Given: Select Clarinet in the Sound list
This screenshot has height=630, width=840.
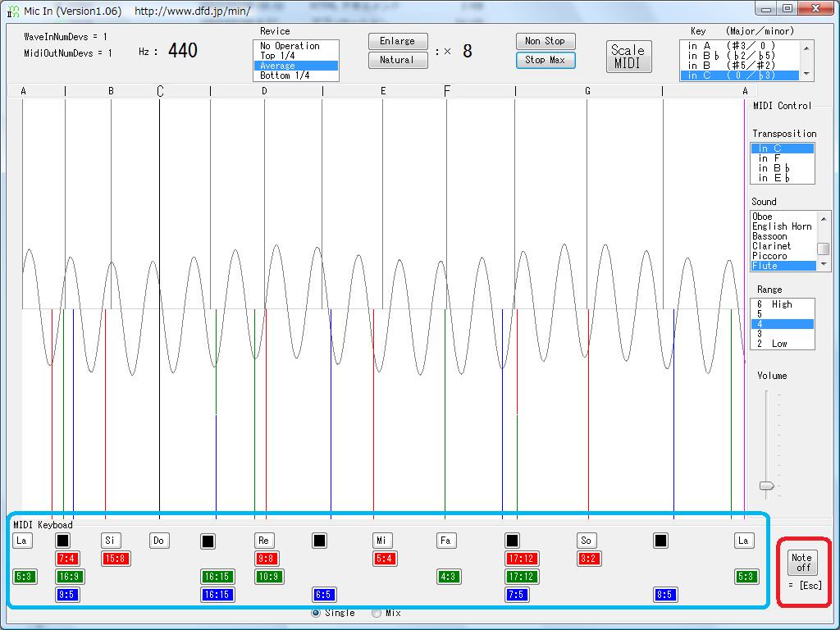Looking at the screenshot, I should (x=783, y=246).
